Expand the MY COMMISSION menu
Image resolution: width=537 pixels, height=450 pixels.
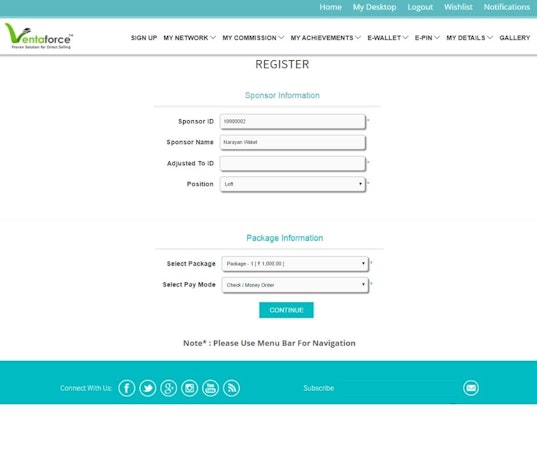tap(253, 38)
